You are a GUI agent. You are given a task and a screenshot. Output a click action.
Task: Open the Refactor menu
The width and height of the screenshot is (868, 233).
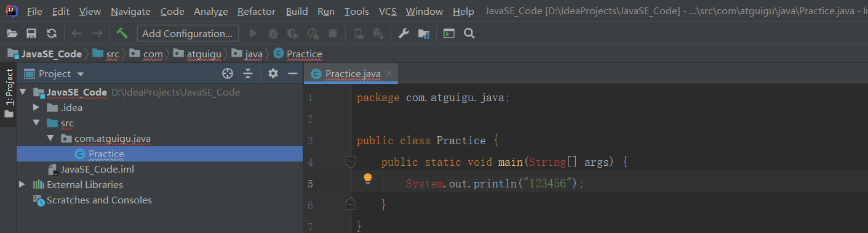pos(257,12)
